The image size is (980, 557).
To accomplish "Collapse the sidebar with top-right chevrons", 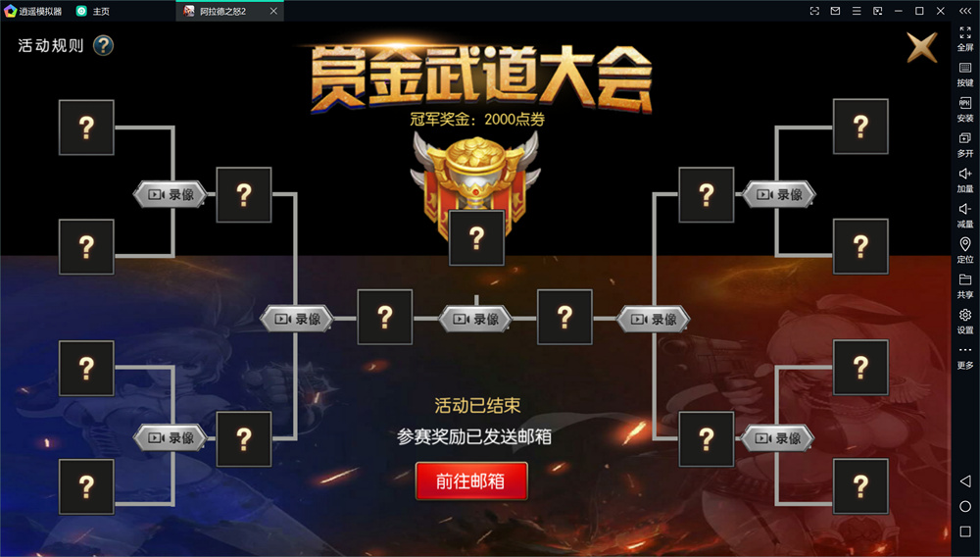I will click(x=965, y=11).
